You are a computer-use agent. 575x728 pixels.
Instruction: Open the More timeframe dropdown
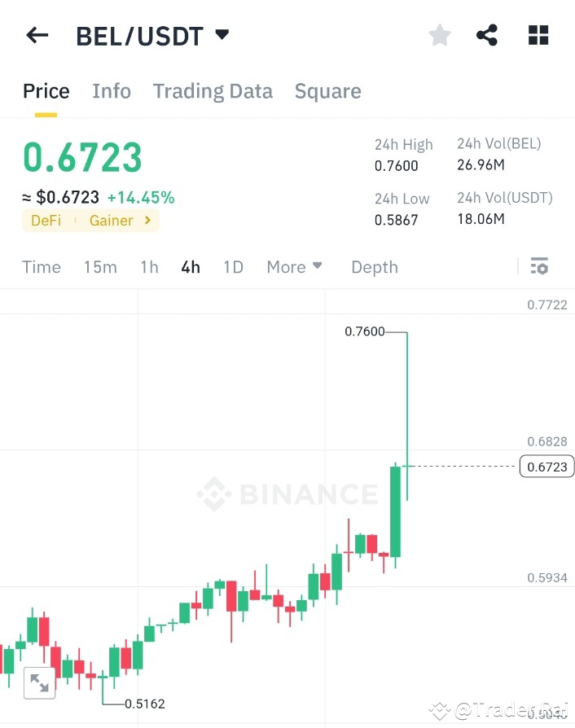click(294, 266)
